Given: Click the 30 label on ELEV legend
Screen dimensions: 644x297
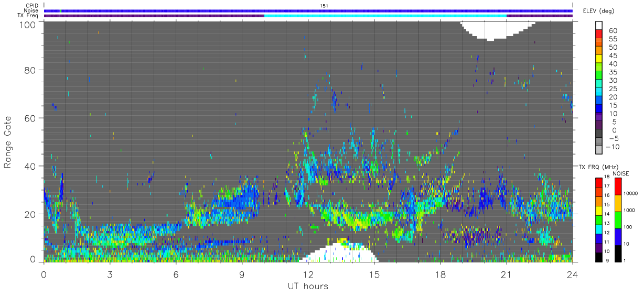Looking at the screenshot, I should click(x=613, y=80).
